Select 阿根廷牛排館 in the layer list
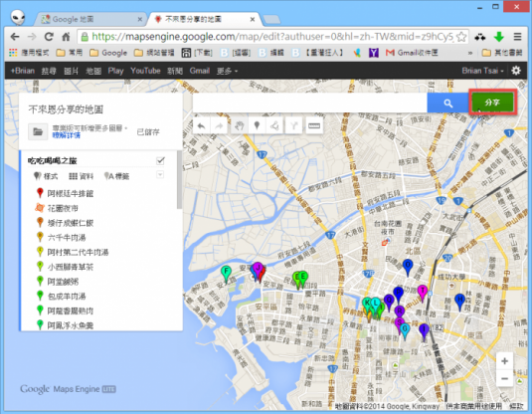Image resolution: width=532 pixels, height=414 pixels. [71, 194]
